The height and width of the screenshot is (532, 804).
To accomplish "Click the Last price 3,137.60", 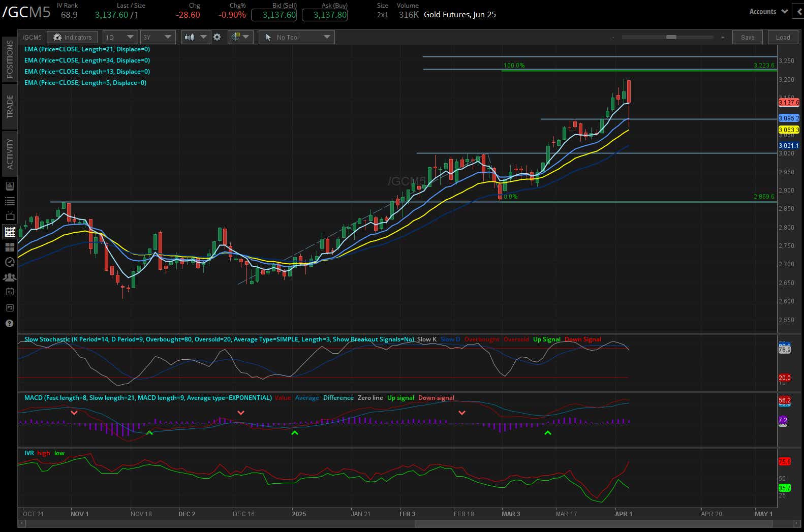I will point(111,15).
